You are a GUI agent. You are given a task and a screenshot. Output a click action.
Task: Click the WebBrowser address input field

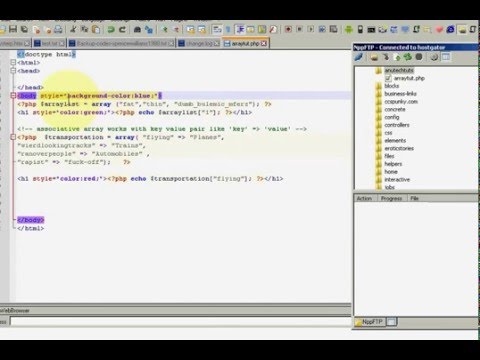180,321
